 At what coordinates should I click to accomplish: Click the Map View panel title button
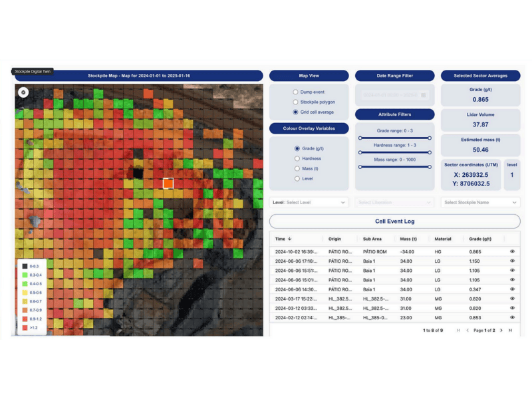[310, 76]
